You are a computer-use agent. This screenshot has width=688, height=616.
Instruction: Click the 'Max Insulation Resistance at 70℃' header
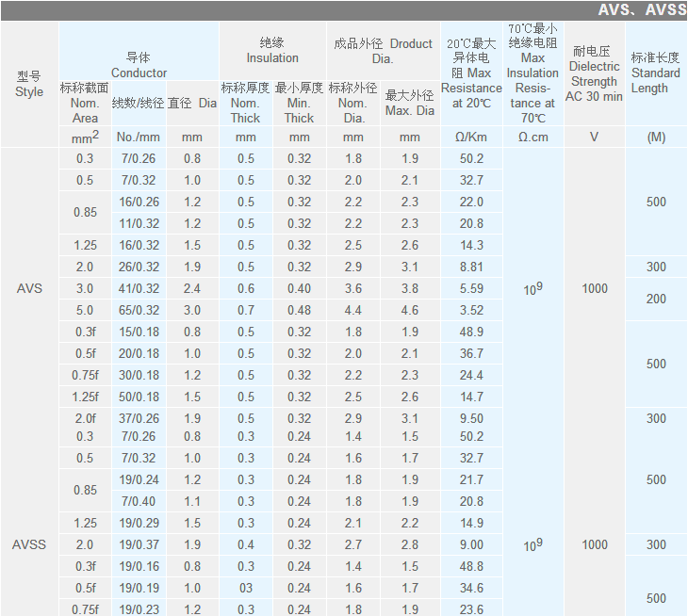click(532, 73)
